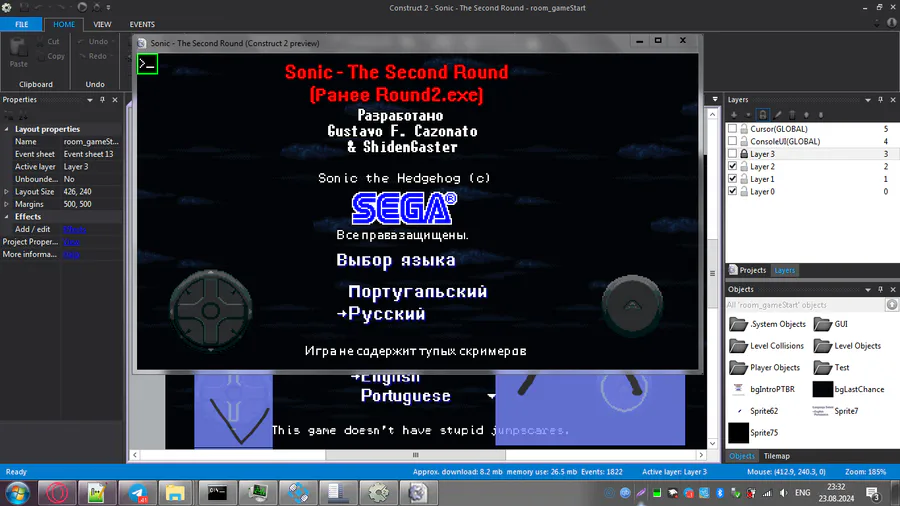Screen dimensions: 900x506
Task: Collapse the Effects section
Action: click(6, 217)
